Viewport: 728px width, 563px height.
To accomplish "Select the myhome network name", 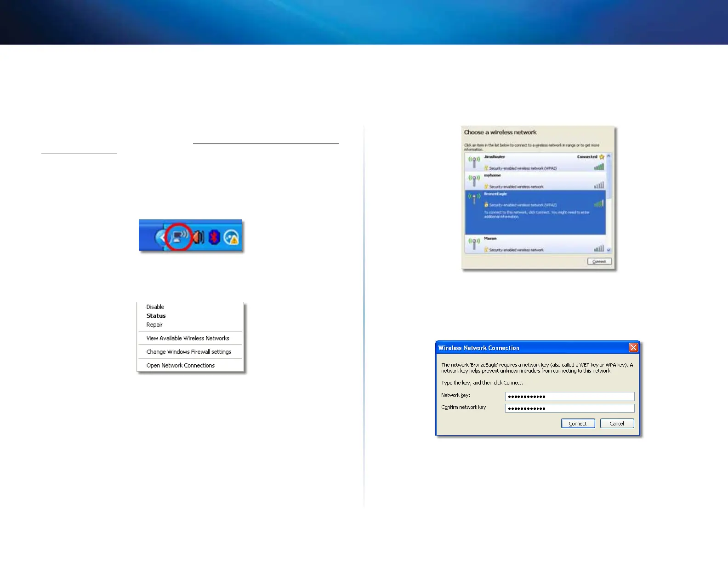I will tap(492, 175).
